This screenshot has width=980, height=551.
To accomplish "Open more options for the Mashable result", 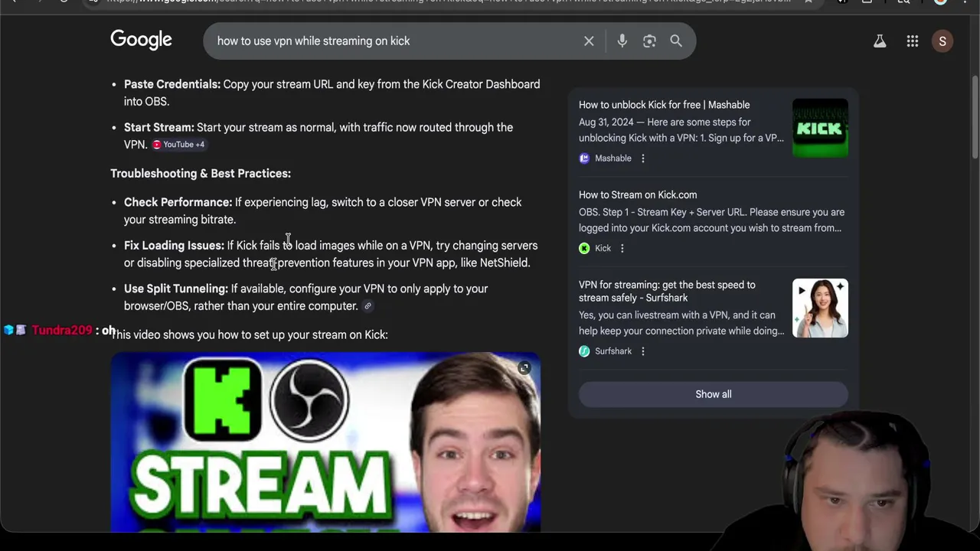I will pos(643,158).
